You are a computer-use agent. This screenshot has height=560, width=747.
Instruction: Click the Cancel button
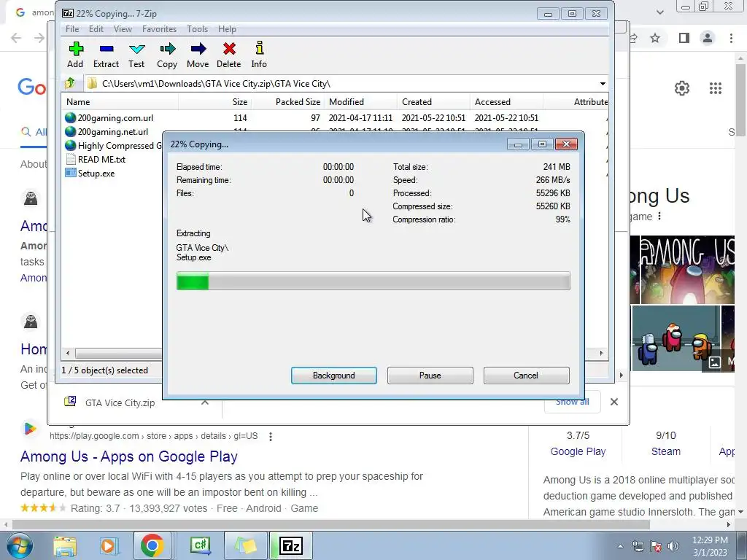pyautogui.click(x=527, y=376)
